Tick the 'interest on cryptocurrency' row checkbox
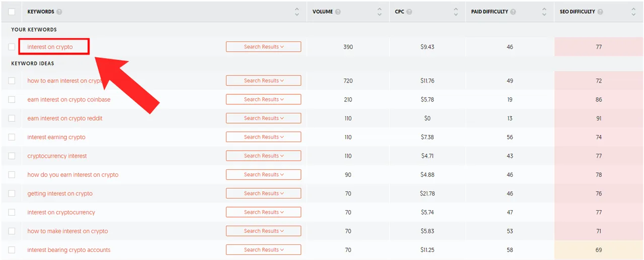The image size is (644, 260). click(12, 212)
